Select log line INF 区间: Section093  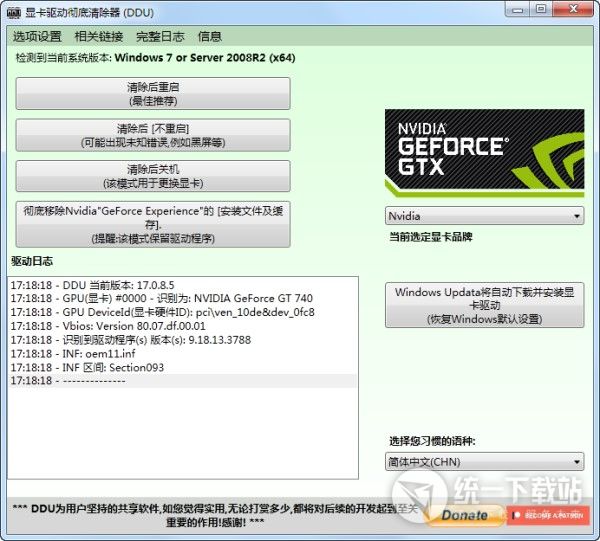(182, 367)
